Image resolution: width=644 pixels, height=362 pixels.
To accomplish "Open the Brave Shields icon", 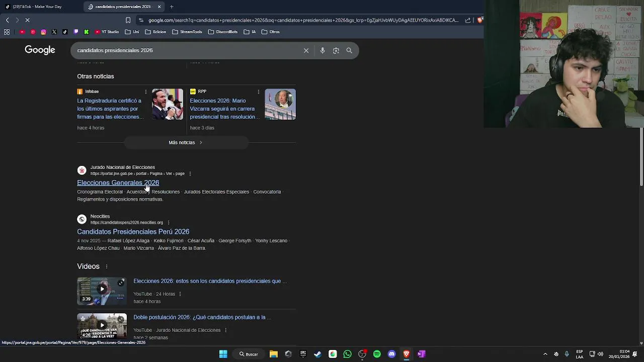I will click(480, 20).
